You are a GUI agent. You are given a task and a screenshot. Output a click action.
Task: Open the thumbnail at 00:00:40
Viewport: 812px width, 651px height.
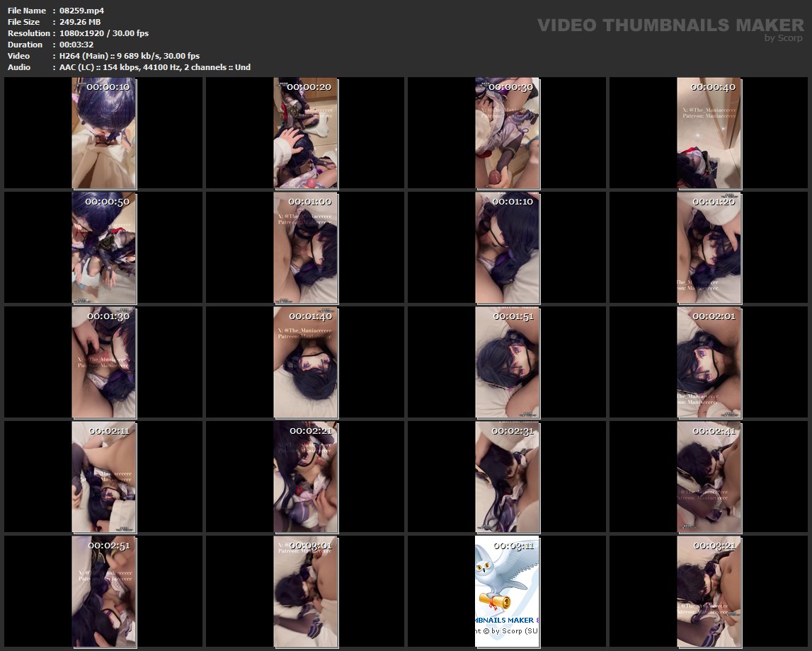click(709, 134)
